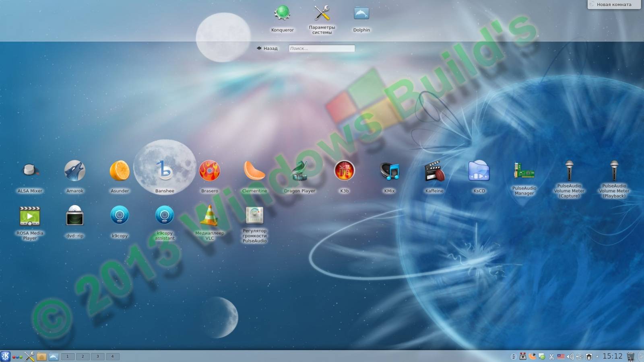Screen dimensions: 644x362
Task: Launch Dragon Player
Action: tap(299, 177)
